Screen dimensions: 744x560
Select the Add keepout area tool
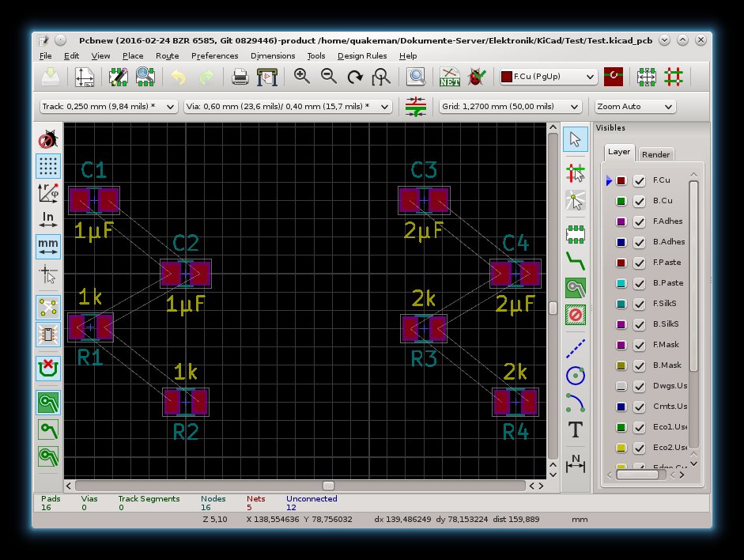[x=576, y=315]
